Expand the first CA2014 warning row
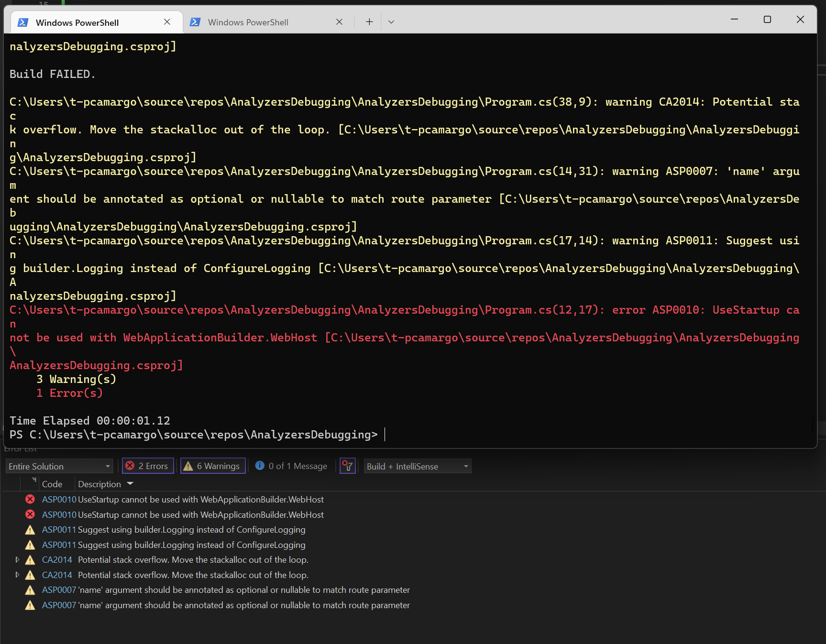Screen dimensions: 826x644 [x=17, y=559]
